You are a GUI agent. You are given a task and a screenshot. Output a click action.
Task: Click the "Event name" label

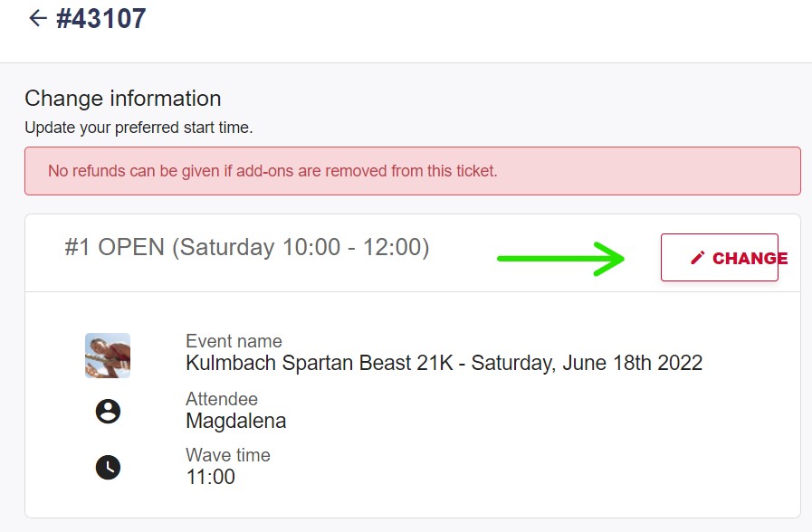point(234,341)
